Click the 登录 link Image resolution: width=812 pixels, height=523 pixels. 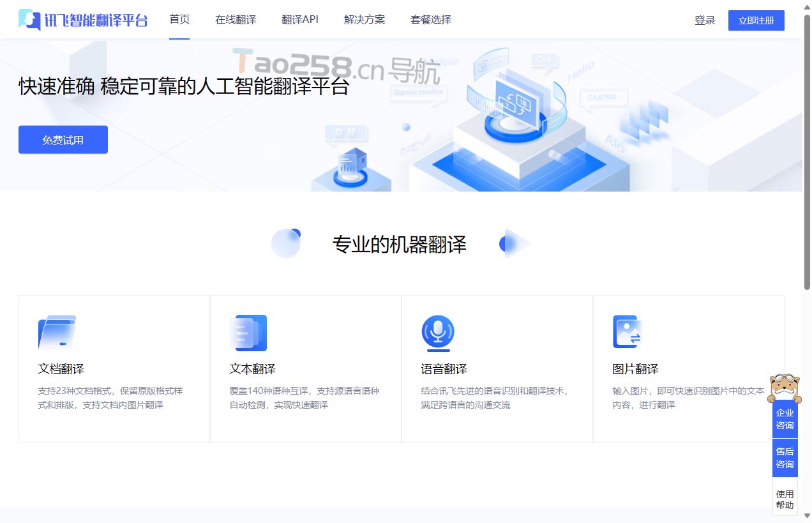(x=705, y=20)
